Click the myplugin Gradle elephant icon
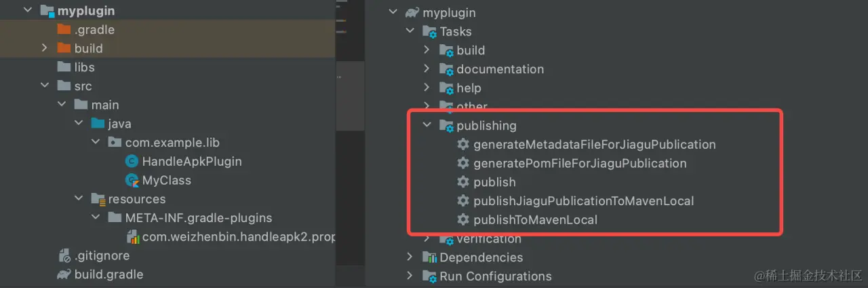The width and height of the screenshot is (868, 288). [412, 12]
